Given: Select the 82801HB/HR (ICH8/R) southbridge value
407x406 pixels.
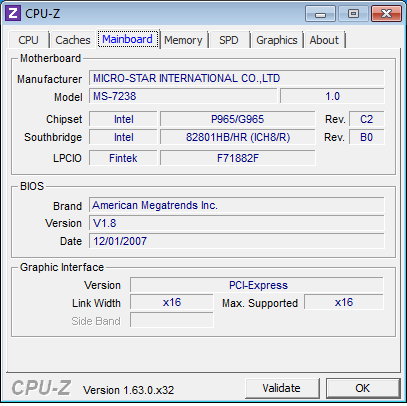Looking at the screenshot, I should [237, 137].
